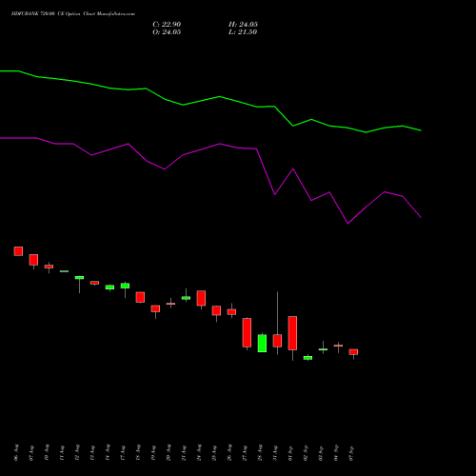Image resolution: width=476 pixels, height=476 pixels.
Task: Click the red candle for 24 Aug
Action: (201, 298)
